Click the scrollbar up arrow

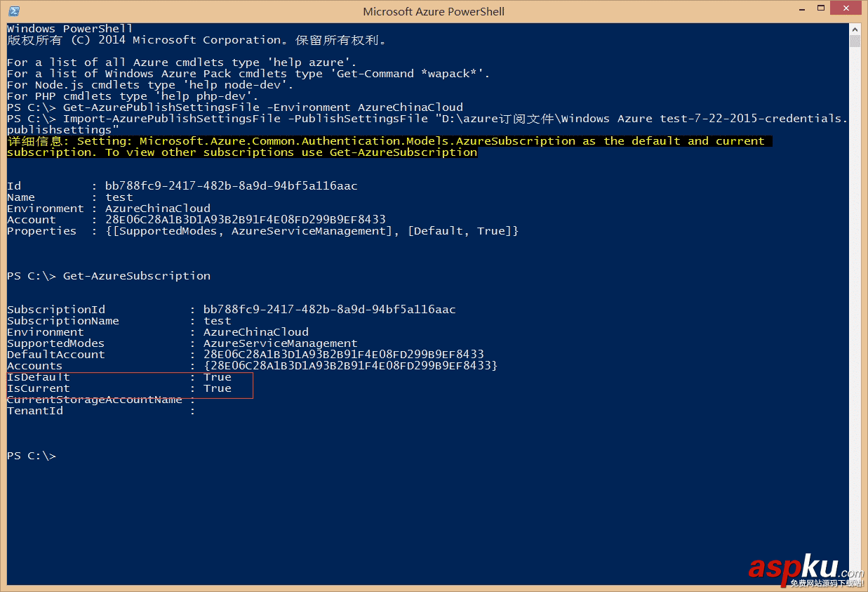point(855,29)
